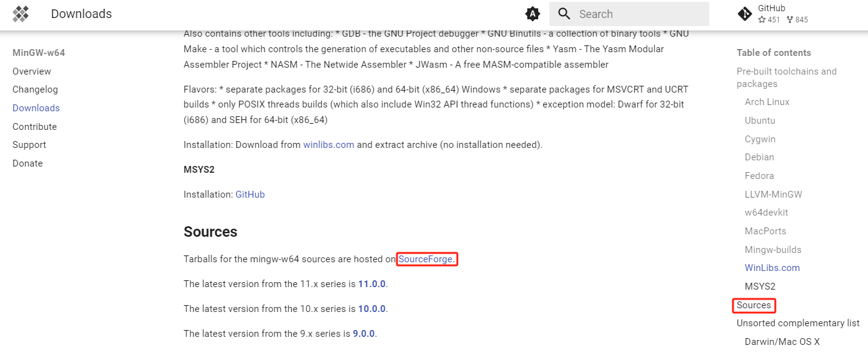868x353 pixels.
Task: Open the Overview sidebar item
Action: 32,71
